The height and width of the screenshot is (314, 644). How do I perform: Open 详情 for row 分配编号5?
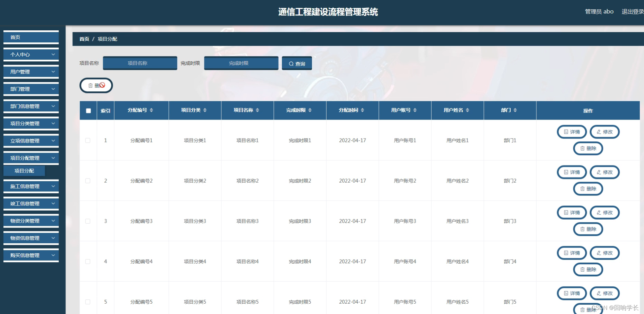[x=572, y=293]
